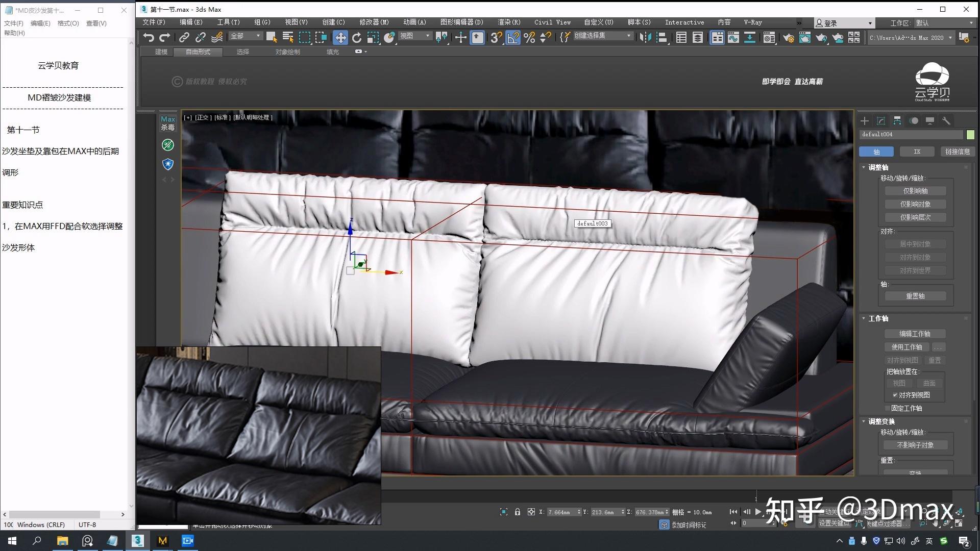Toggle the selection lock padlock
The image size is (980, 551).
[x=518, y=512]
